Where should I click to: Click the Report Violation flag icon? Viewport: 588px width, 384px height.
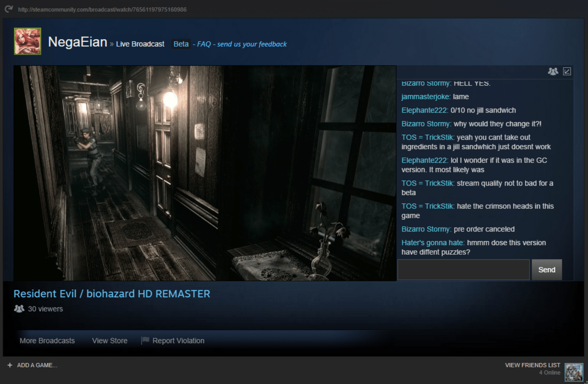145,340
